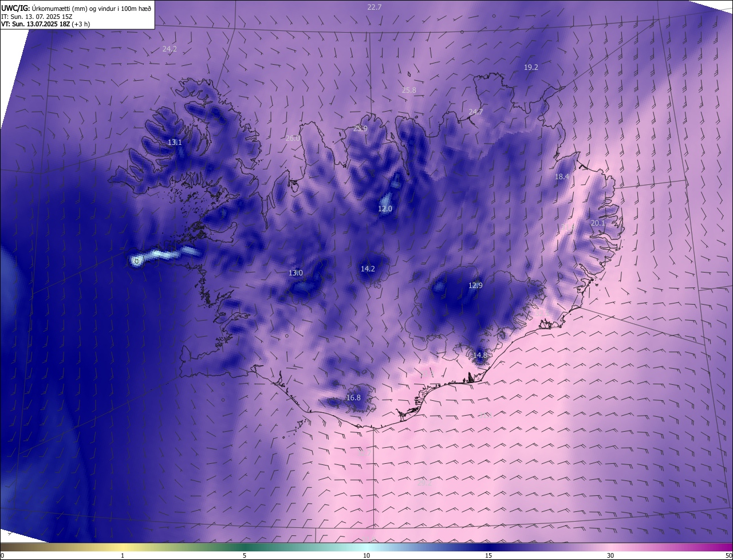This screenshot has width=733, height=560.
Task: Click the 16.8 value label
Action: tap(353, 397)
